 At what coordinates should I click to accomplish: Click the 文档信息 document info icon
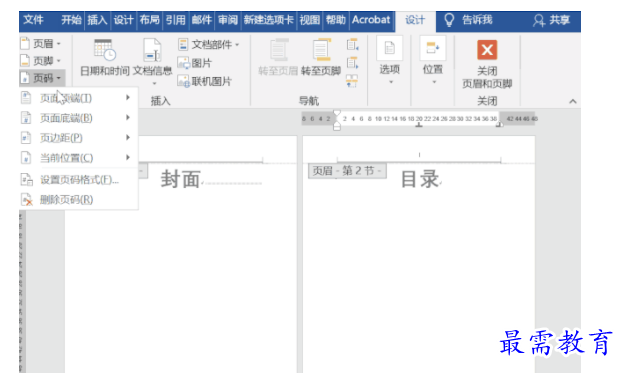coord(152,50)
